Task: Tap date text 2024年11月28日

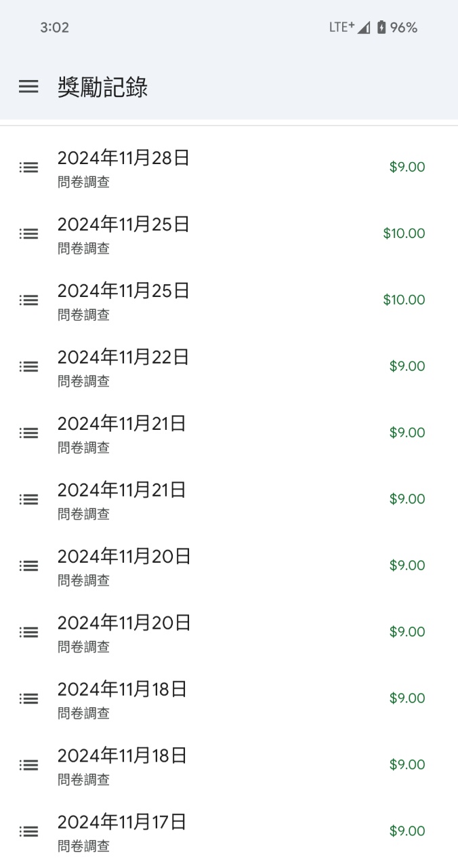Action: point(123,158)
